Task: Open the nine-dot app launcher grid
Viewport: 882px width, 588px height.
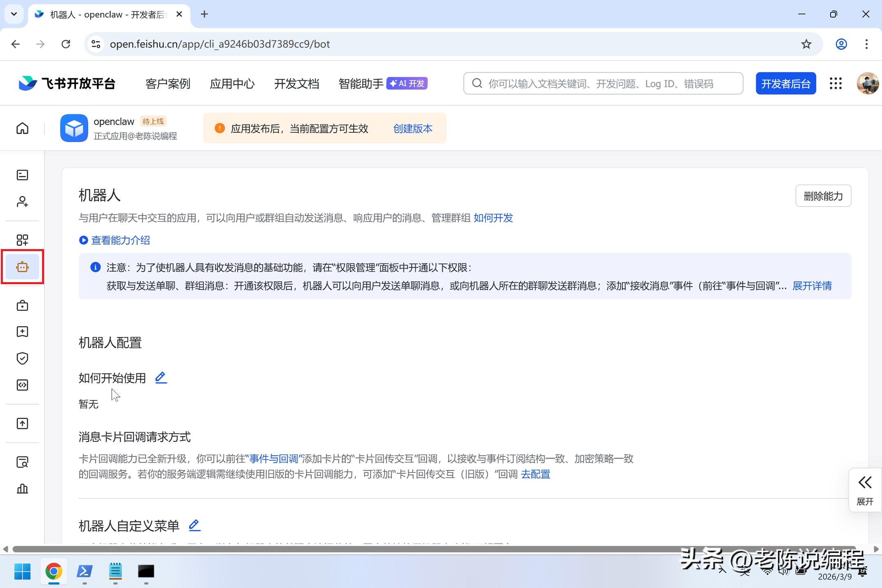Action: pos(835,83)
